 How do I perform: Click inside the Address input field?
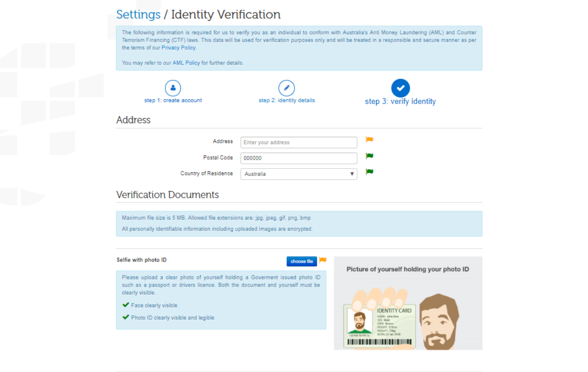click(x=298, y=142)
